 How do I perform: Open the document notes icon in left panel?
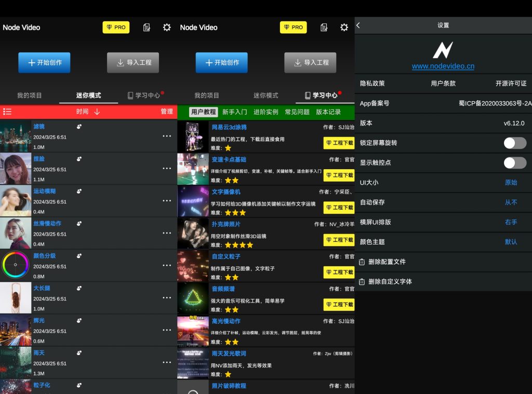(x=147, y=28)
